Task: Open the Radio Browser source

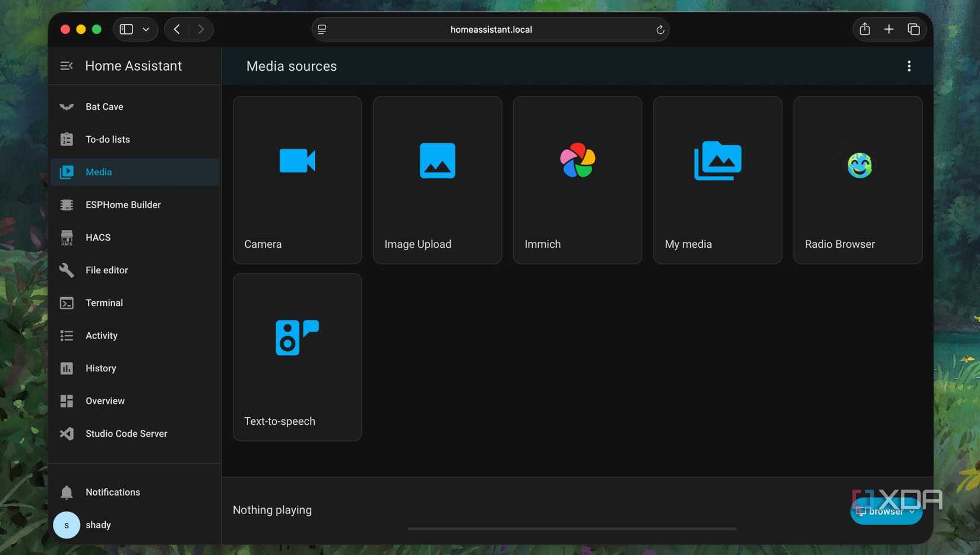Action: coord(858,180)
